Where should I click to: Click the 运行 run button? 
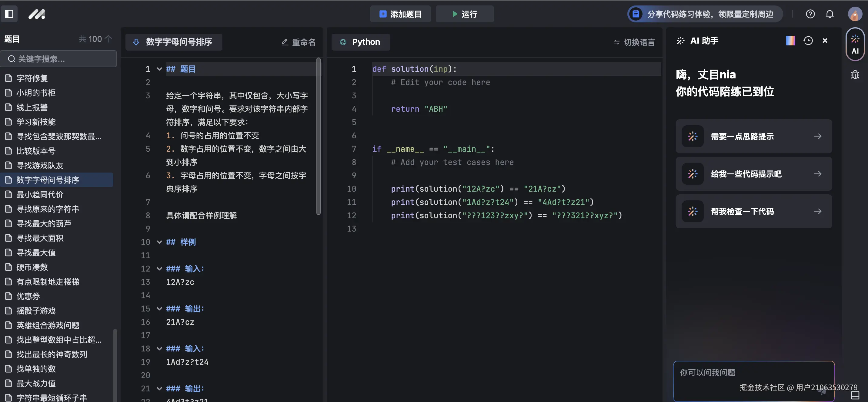click(464, 14)
